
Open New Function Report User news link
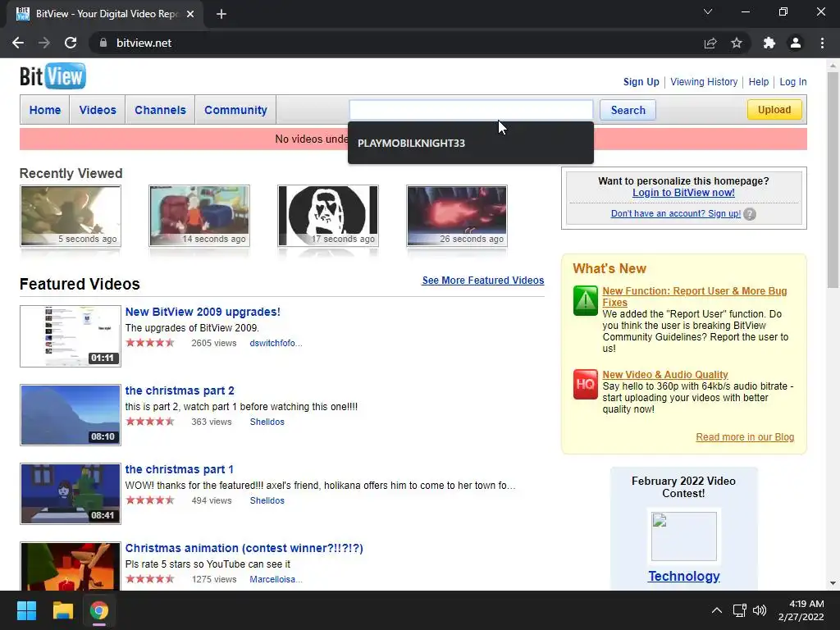[x=694, y=296]
